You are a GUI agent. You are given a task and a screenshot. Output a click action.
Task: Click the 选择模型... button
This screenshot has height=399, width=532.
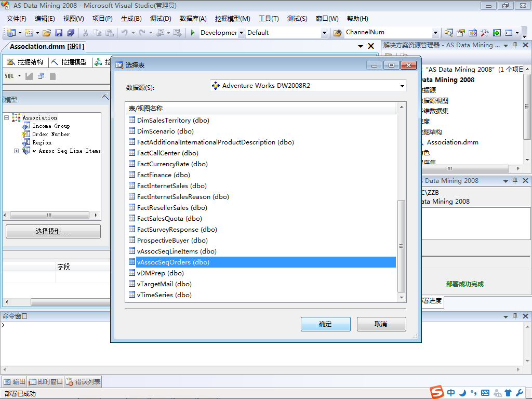54,231
